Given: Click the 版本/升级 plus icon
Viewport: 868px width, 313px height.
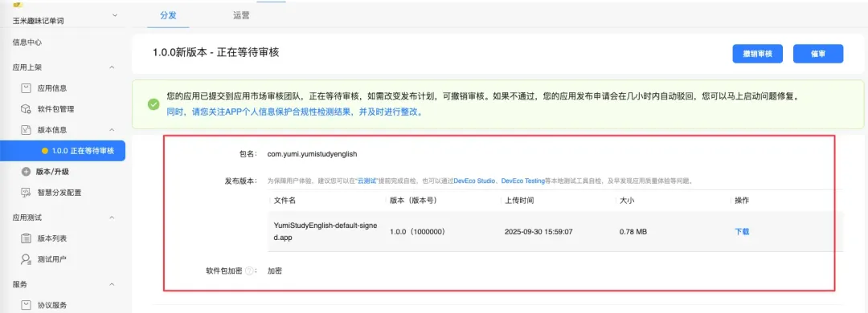Looking at the screenshot, I should (x=26, y=172).
